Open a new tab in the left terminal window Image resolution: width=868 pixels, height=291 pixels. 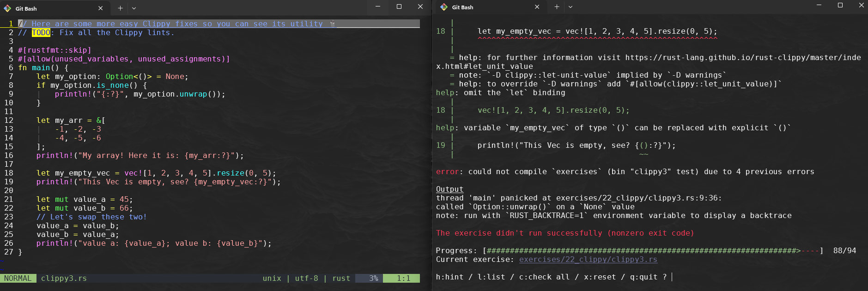tap(120, 8)
